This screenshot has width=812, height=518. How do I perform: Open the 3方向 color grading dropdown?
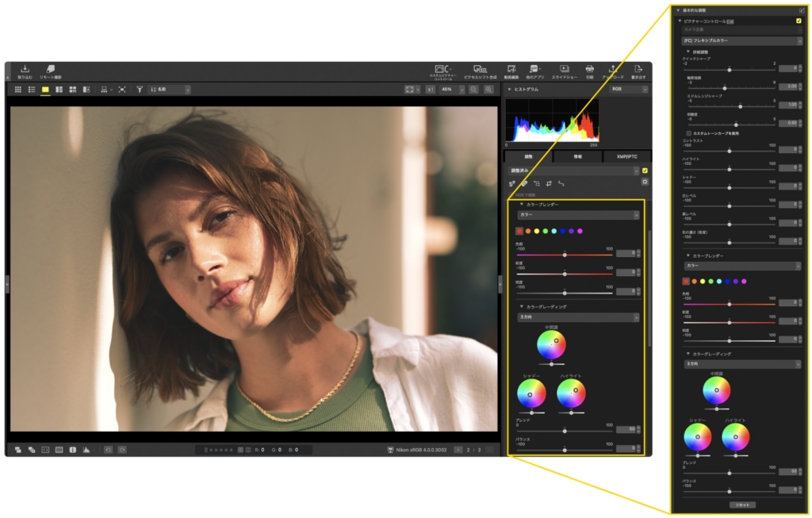578,317
